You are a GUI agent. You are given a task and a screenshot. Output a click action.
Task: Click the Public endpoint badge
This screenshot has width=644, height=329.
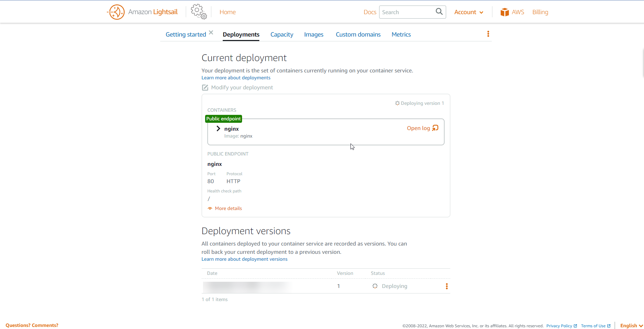coord(223,119)
